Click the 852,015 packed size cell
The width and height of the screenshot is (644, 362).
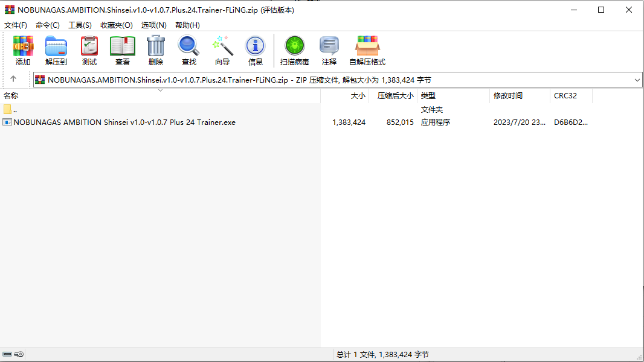click(399, 122)
